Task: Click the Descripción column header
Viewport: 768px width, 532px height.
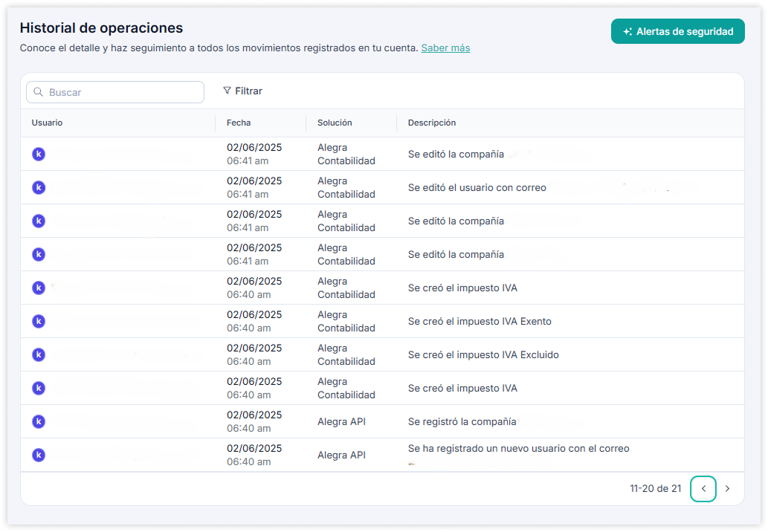Action: coord(431,123)
